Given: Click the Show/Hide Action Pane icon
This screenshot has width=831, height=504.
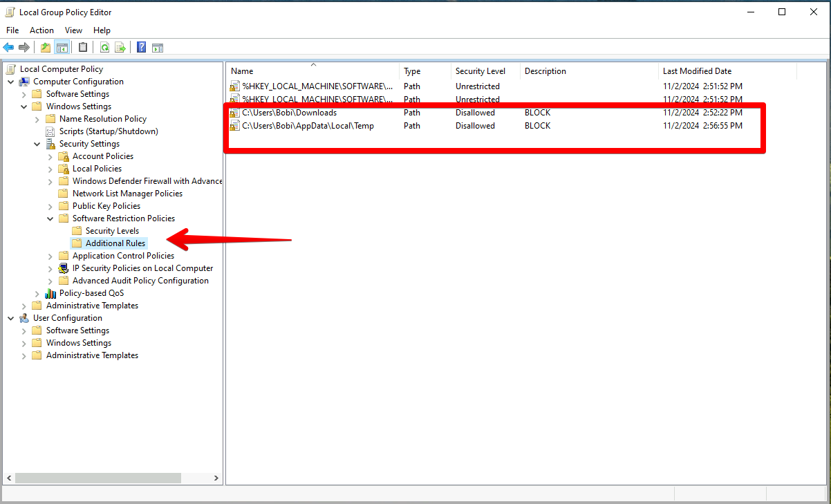Looking at the screenshot, I should click(x=158, y=48).
